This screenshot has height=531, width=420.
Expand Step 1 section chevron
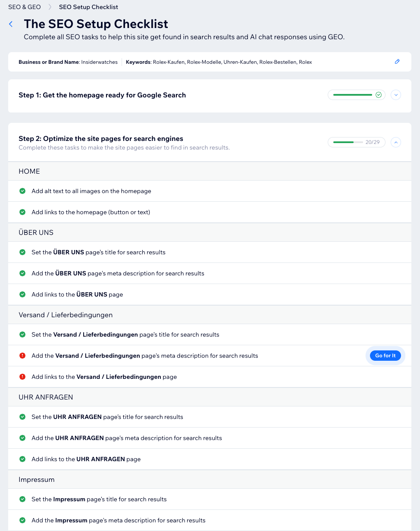(396, 95)
